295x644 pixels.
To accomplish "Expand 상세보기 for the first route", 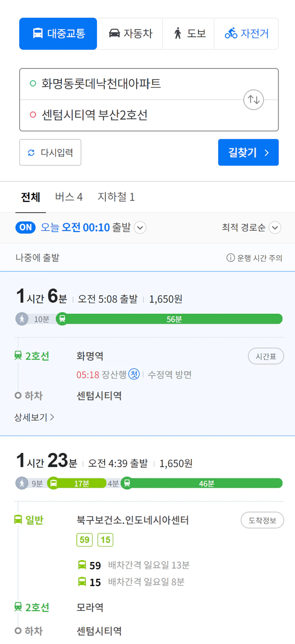I will pyautogui.click(x=34, y=417).
